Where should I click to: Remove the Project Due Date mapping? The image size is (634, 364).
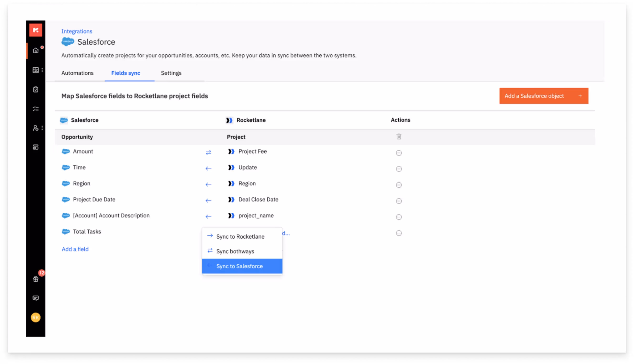pyautogui.click(x=399, y=201)
